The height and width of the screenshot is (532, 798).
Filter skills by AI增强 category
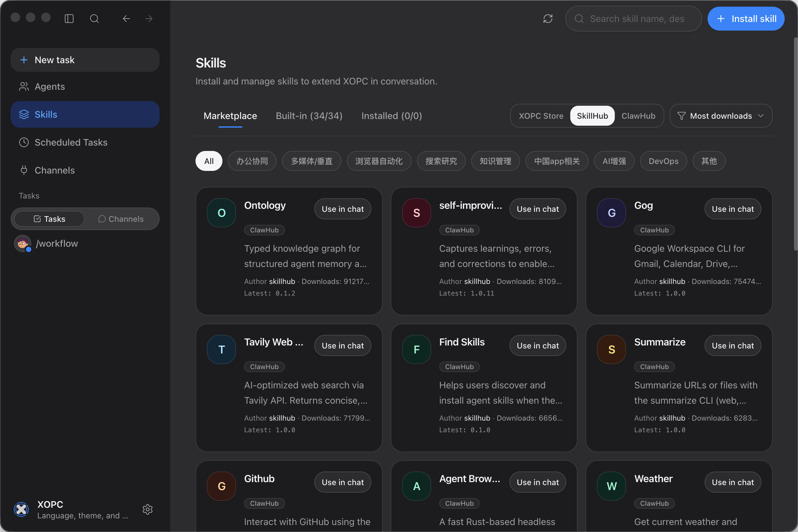[614, 161]
